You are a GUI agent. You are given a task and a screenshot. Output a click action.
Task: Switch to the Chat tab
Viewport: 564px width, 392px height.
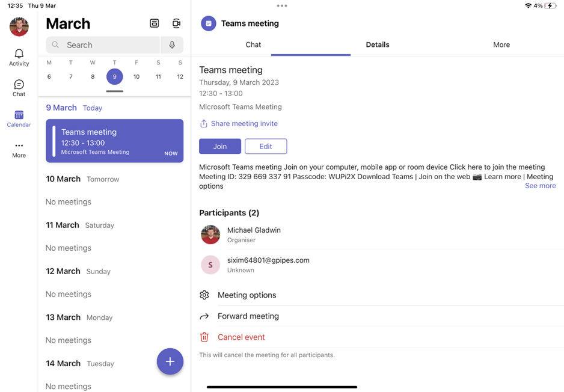[x=253, y=44]
